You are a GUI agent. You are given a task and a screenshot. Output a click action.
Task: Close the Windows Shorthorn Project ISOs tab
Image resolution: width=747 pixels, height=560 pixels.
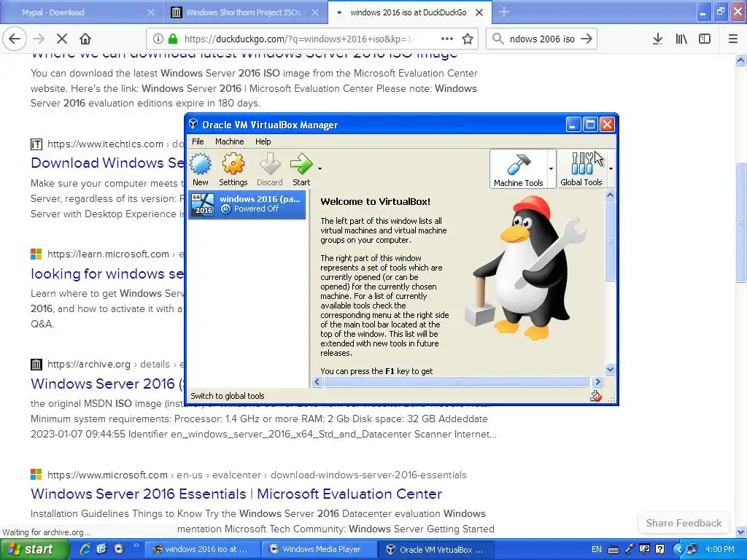(x=315, y=12)
